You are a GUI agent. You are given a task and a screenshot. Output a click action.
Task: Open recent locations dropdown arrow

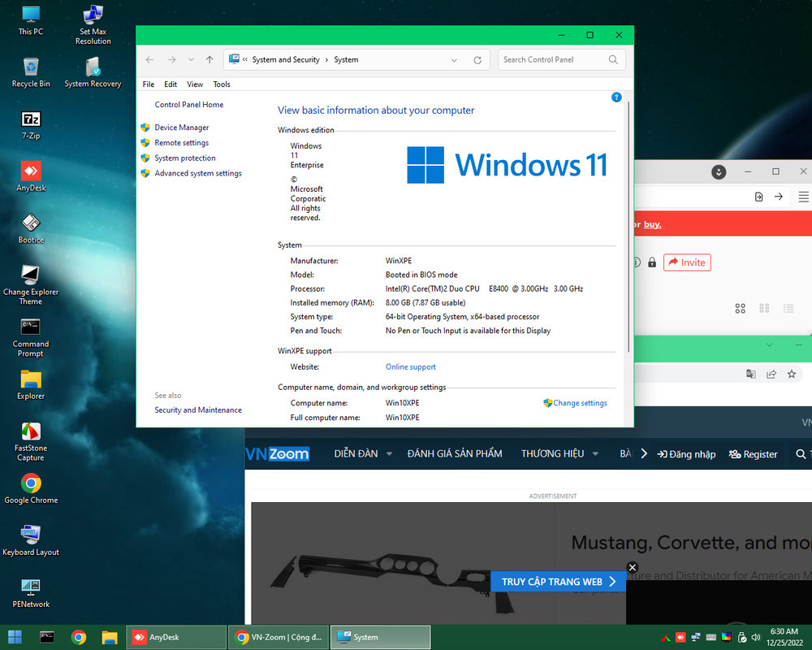coord(191,59)
